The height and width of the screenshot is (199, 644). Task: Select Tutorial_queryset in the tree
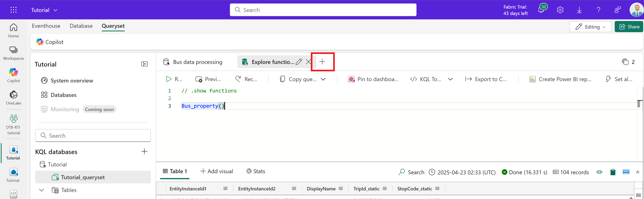(93, 177)
